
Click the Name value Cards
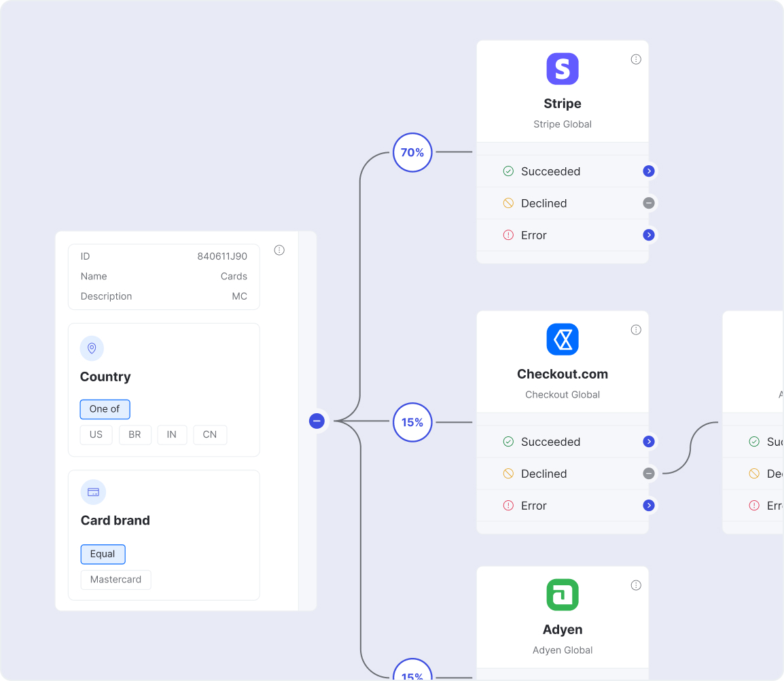click(x=234, y=276)
